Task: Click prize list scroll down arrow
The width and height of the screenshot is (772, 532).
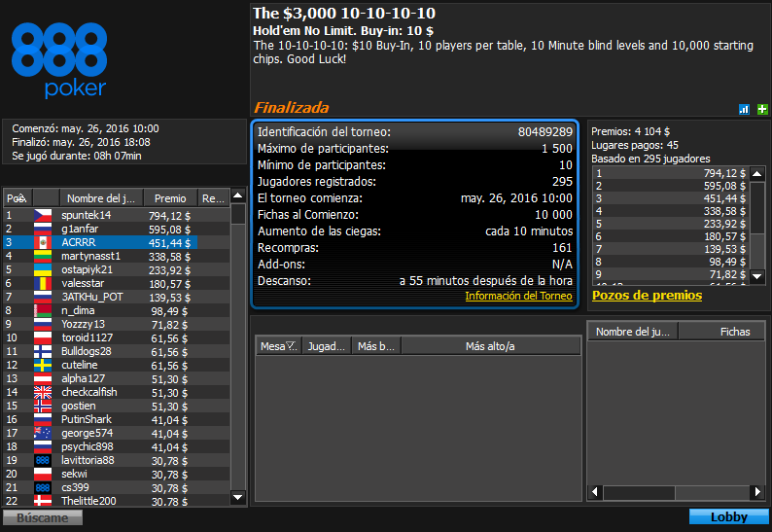Action: tap(757, 276)
